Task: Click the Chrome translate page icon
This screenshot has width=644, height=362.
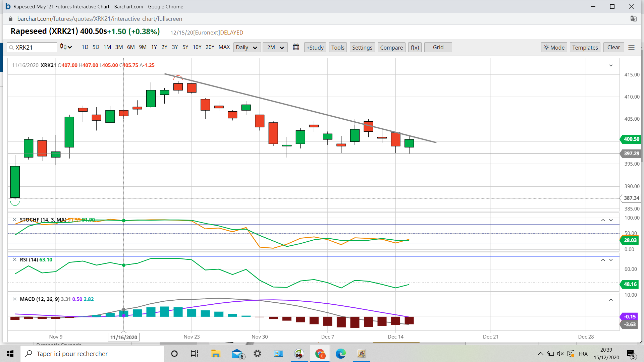Action: tap(633, 19)
